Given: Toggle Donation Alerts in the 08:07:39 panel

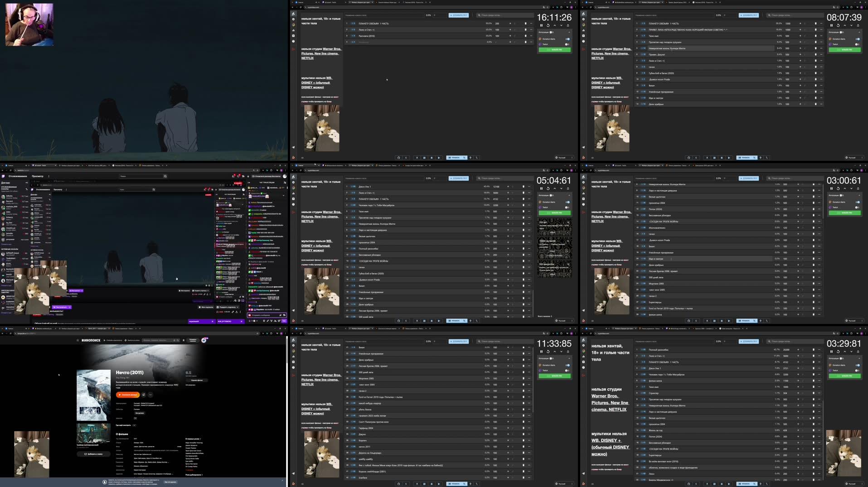Looking at the screenshot, I should pyautogui.click(x=857, y=39).
